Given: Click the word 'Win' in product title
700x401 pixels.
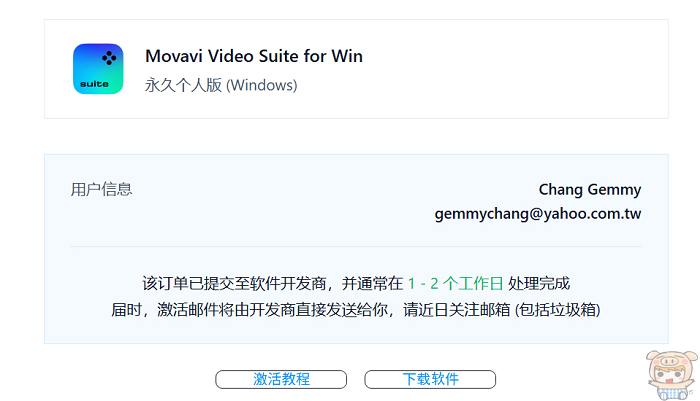Looking at the screenshot, I should [347, 56].
